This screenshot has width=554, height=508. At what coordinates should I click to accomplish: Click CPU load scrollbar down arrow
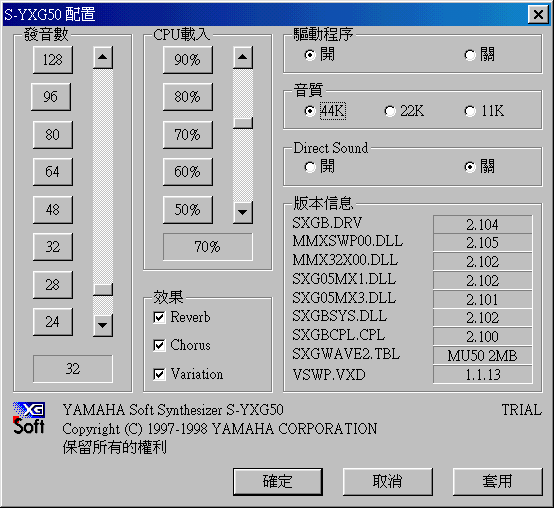tap(243, 212)
